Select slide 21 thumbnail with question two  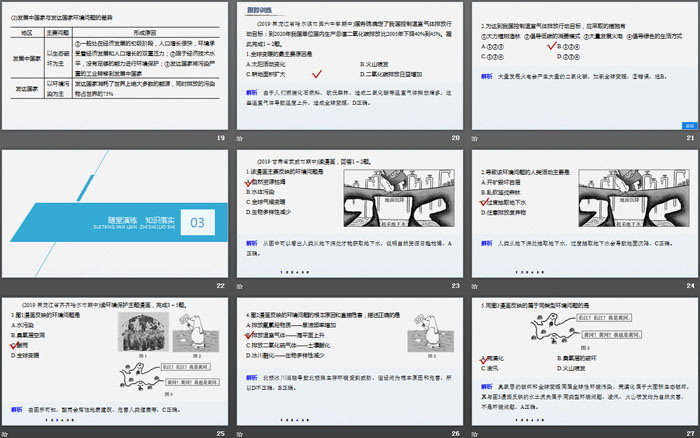585,66
